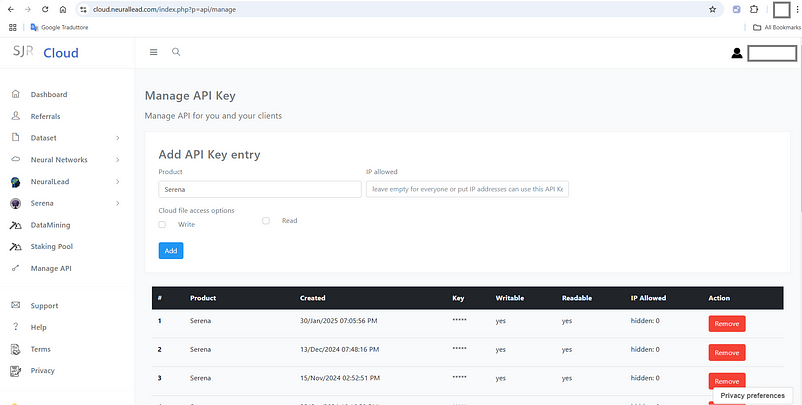The width and height of the screenshot is (802, 405).
Task: Click the browser forward arrow
Action: coord(28,9)
